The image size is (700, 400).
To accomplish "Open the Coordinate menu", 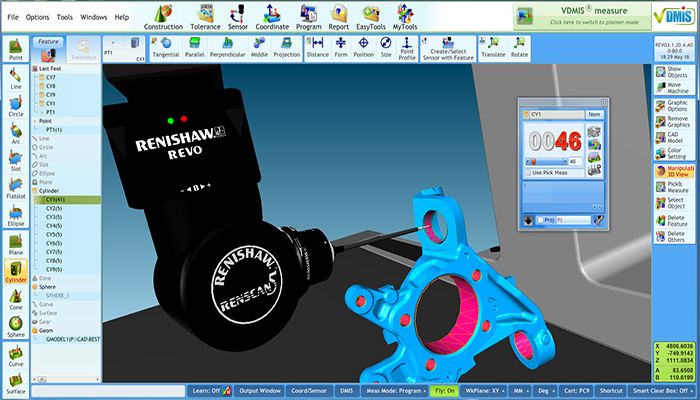I will click(x=272, y=17).
